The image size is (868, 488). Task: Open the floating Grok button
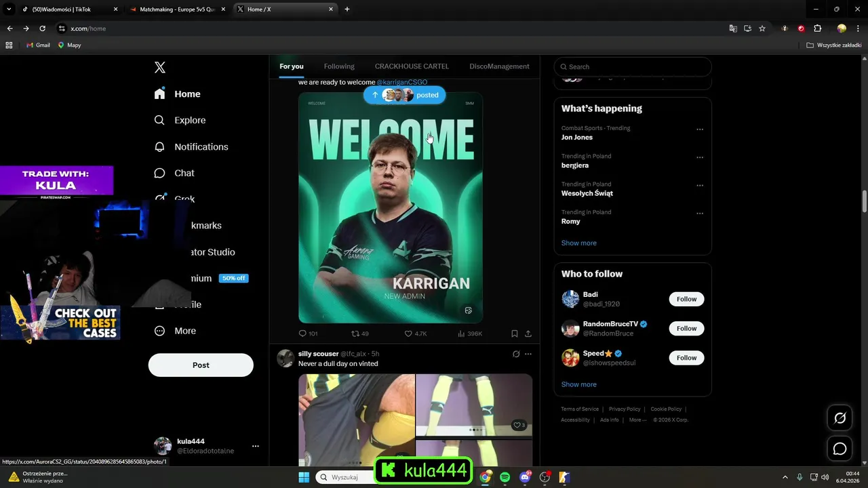point(840,418)
